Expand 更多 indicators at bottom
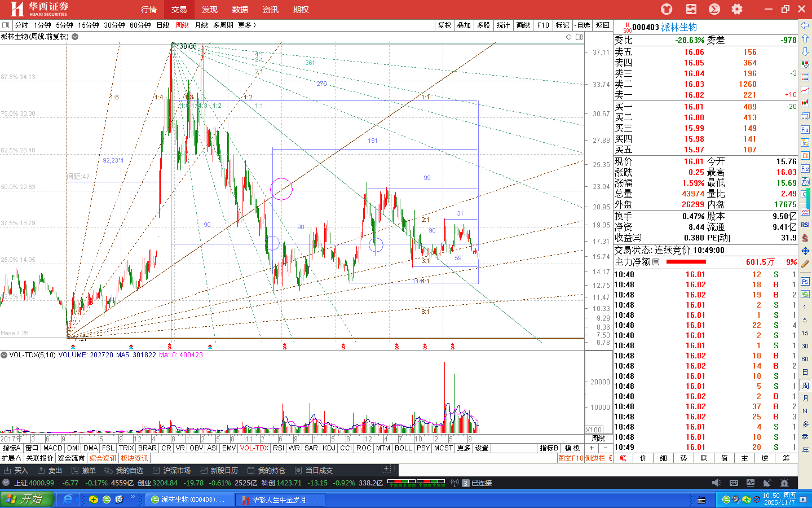The height and width of the screenshot is (508, 812). (x=464, y=448)
